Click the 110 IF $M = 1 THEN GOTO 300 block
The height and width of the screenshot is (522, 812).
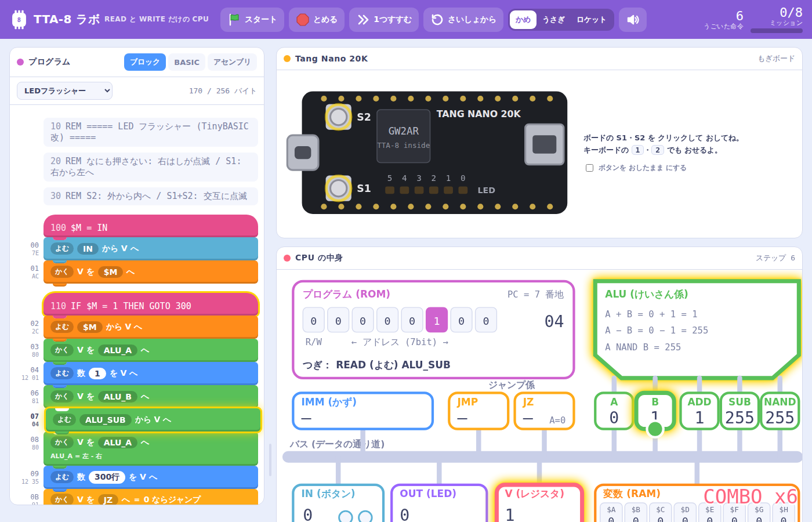pos(151,305)
